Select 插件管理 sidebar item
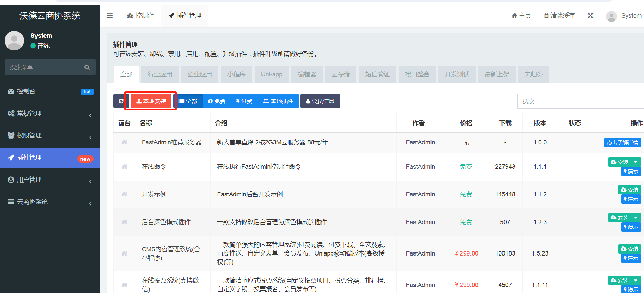The width and height of the screenshot is (644, 293). coord(50,158)
